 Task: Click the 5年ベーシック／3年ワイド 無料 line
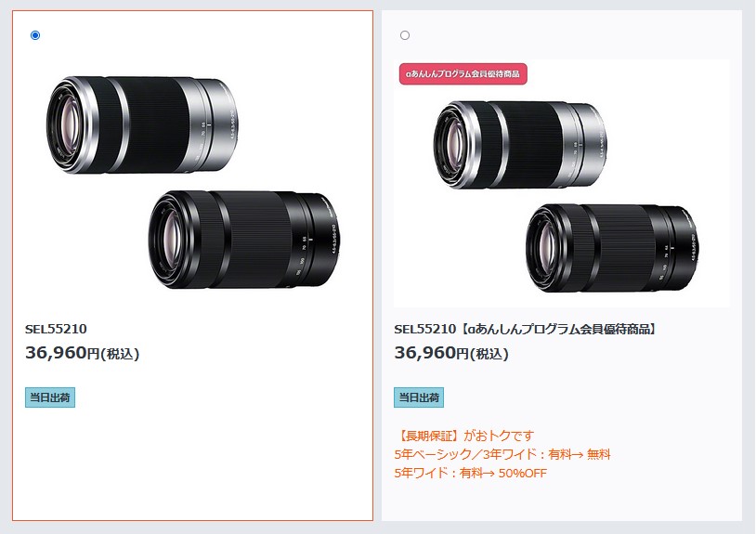(502, 454)
